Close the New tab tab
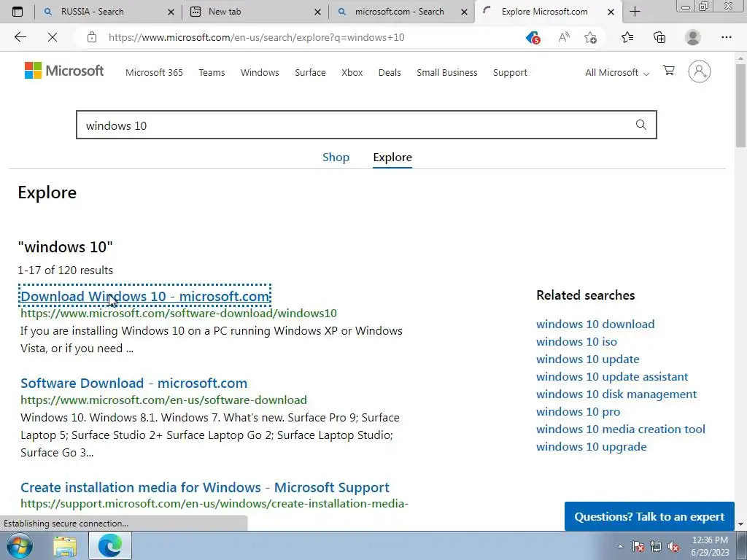 (318, 12)
